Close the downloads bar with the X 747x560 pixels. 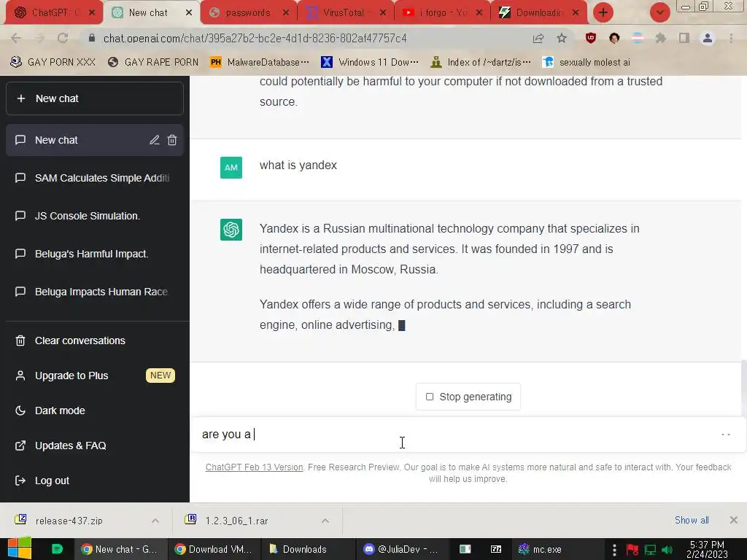click(734, 520)
